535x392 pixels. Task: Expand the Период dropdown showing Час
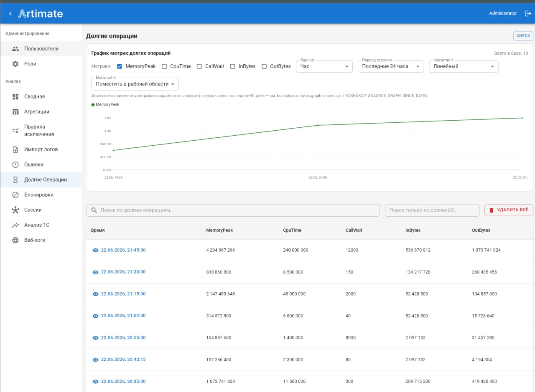[324, 66]
